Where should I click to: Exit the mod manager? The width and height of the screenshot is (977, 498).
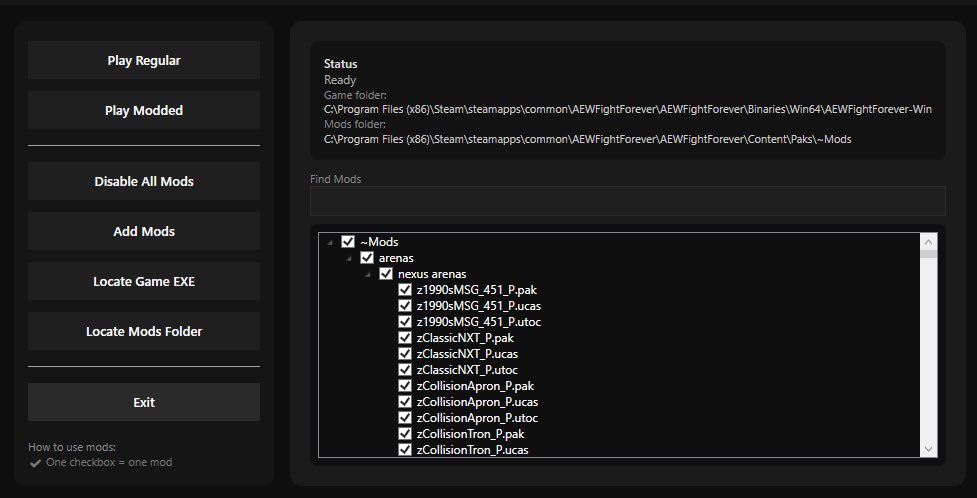[x=144, y=402]
